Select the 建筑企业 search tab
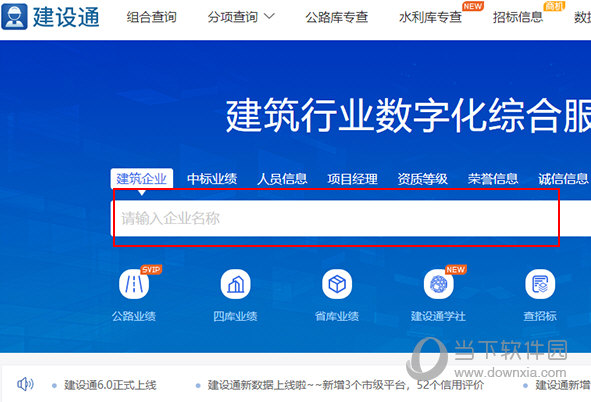The height and width of the screenshot is (402, 591). click(x=142, y=178)
